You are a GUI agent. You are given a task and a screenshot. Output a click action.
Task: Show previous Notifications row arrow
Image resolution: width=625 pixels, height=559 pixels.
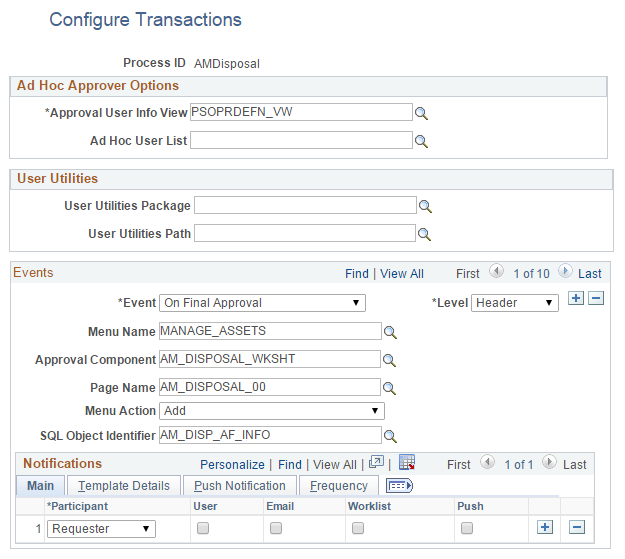(x=487, y=462)
